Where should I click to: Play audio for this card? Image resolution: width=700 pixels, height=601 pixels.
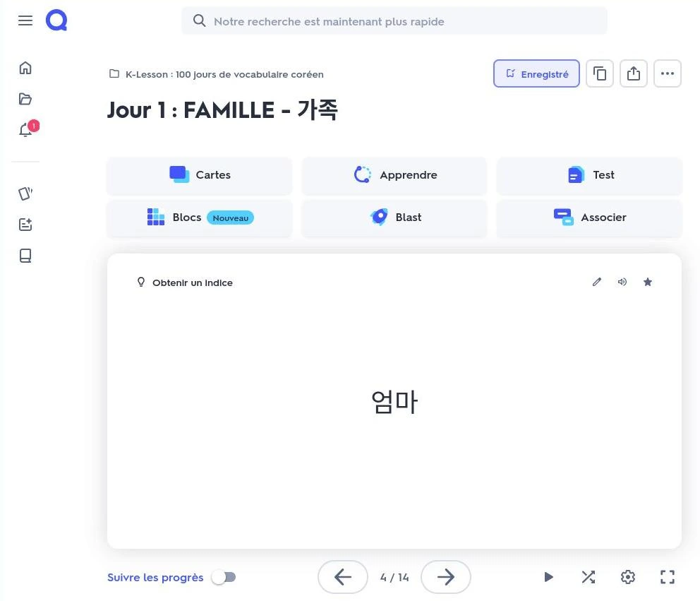622,282
